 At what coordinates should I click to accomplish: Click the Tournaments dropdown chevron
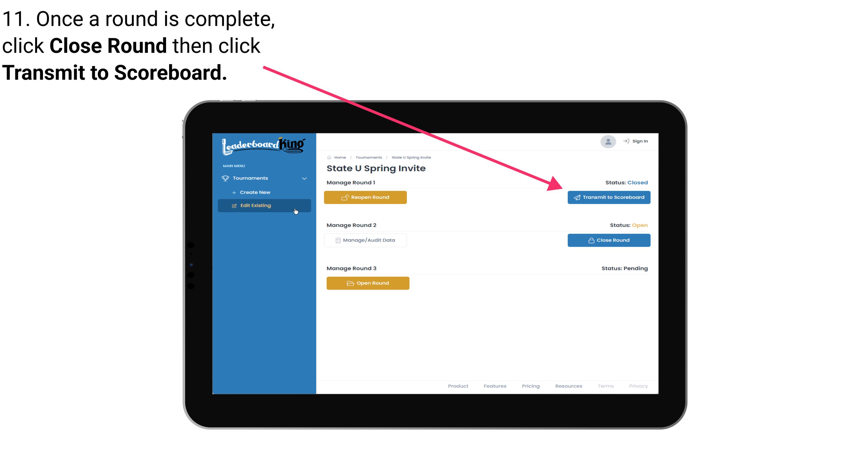(305, 178)
